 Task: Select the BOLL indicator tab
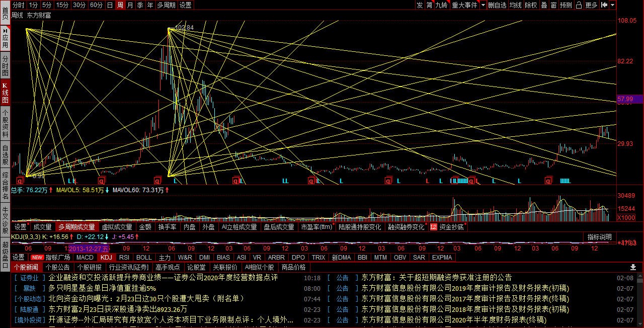144,257
